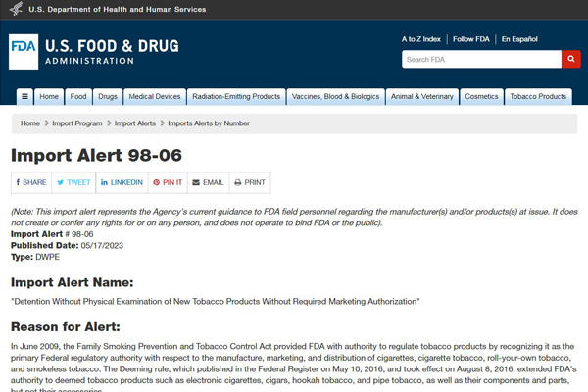Open Vaccines, Blood & Biologics tab
The image size is (588, 392).
[x=335, y=96]
